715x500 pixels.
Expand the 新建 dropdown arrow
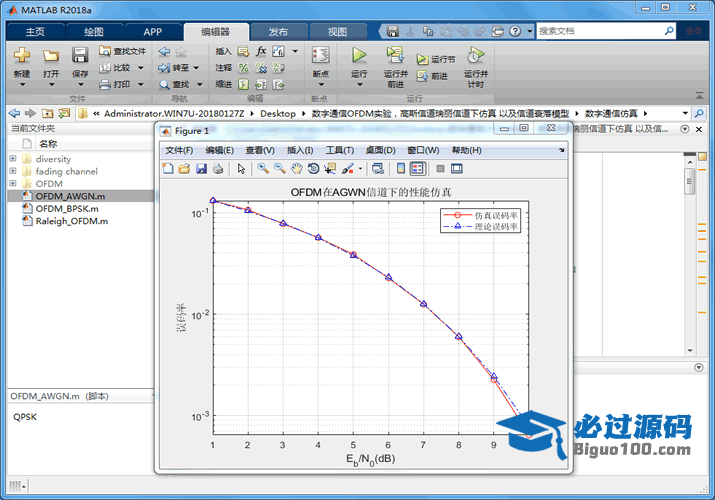22,85
